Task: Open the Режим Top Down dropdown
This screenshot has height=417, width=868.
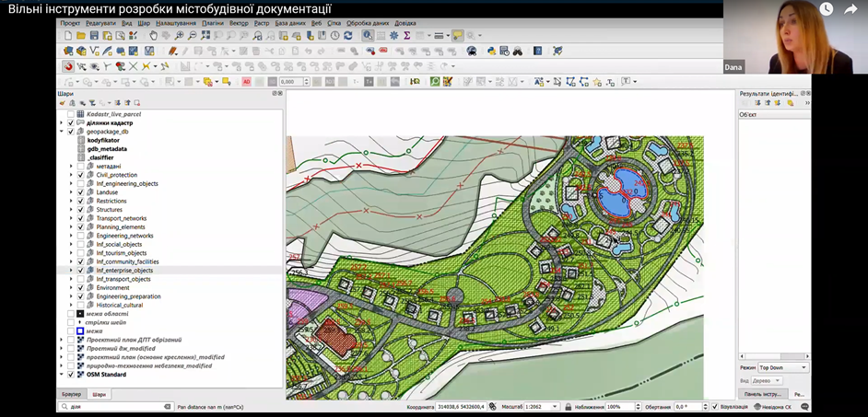Action: pos(783,368)
